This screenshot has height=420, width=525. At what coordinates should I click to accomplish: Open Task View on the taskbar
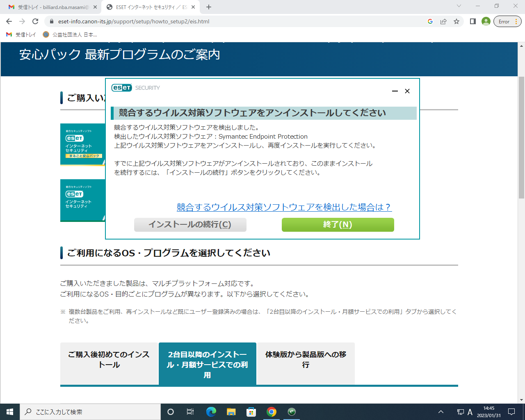190,412
